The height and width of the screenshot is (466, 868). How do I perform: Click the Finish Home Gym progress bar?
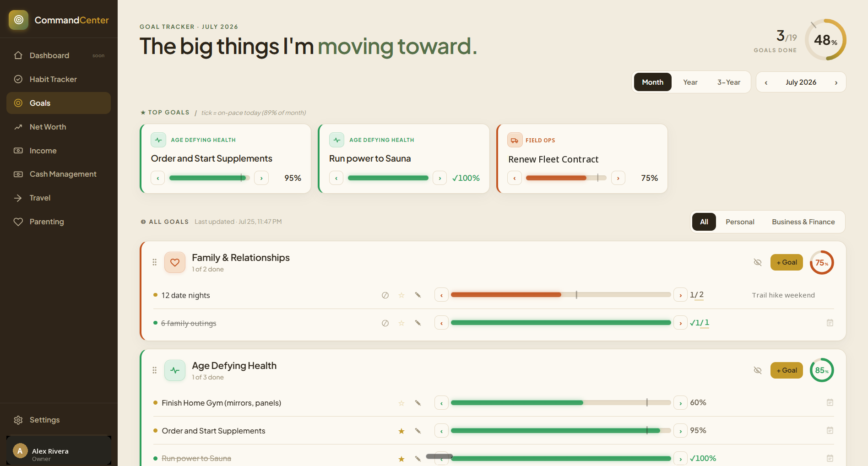click(561, 403)
